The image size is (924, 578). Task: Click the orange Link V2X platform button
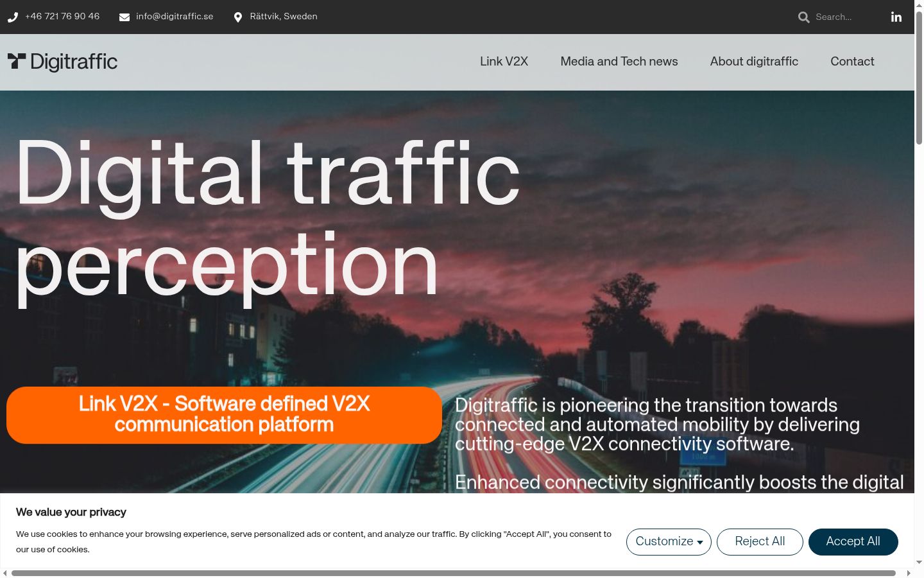(x=224, y=415)
